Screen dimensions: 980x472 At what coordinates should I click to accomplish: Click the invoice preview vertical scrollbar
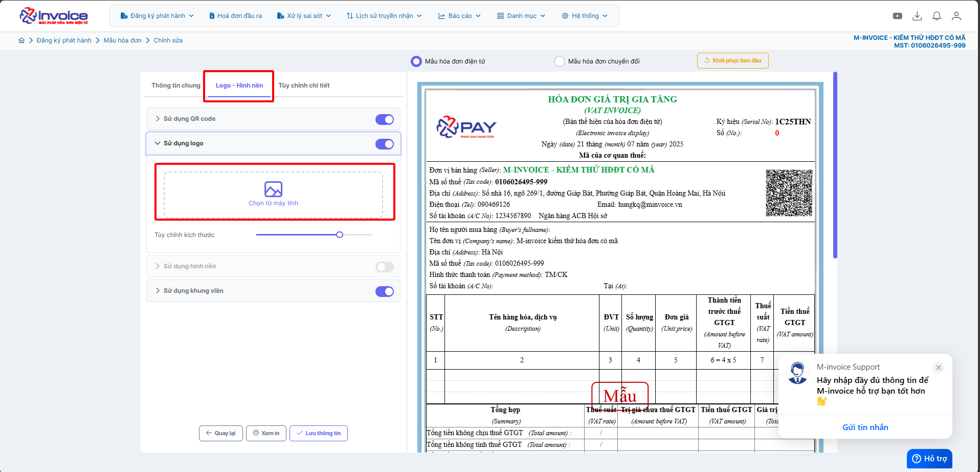click(x=835, y=165)
